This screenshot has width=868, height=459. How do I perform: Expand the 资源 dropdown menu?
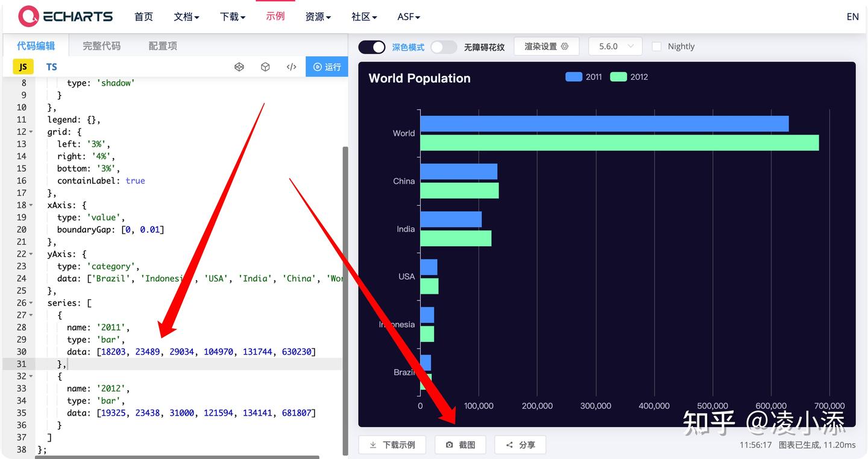click(318, 16)
